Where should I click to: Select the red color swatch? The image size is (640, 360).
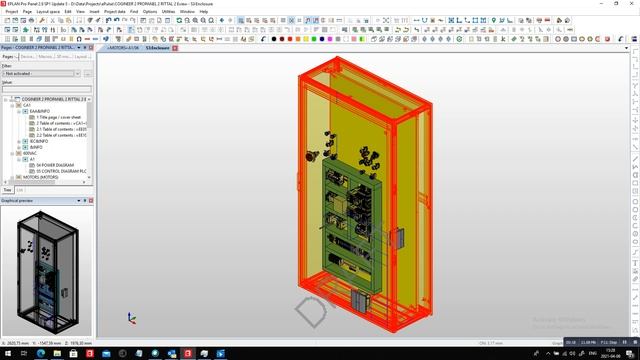(290, 39)
